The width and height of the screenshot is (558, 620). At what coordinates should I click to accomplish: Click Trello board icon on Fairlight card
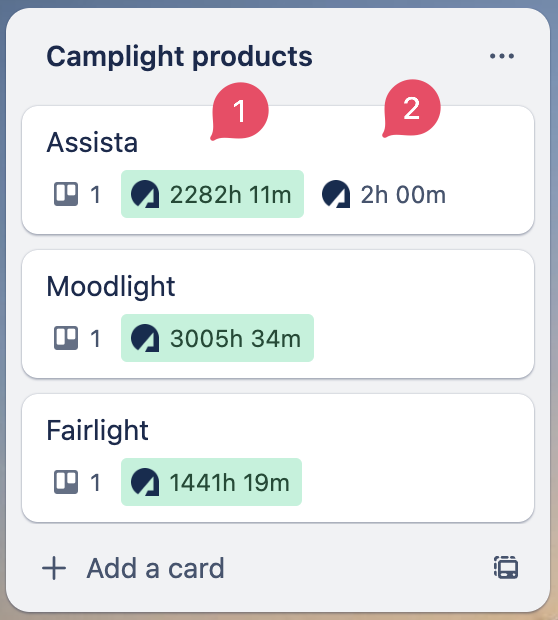(66, 482)
